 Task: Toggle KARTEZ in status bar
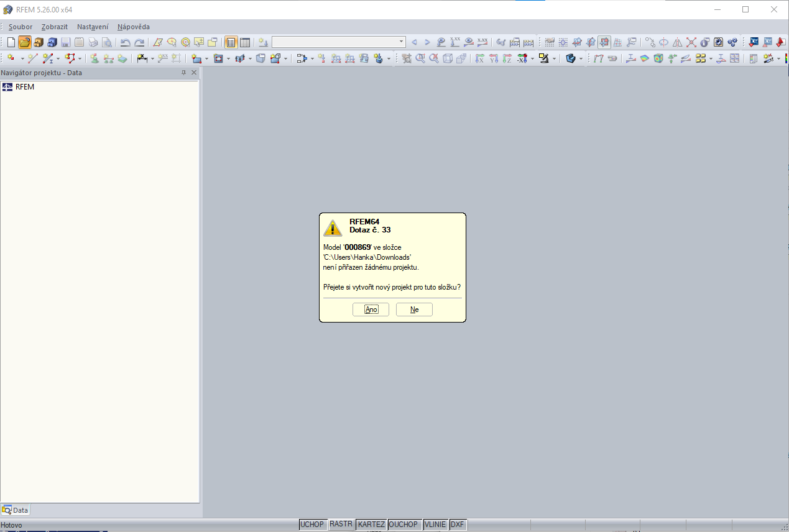click(x=372, y=525)
